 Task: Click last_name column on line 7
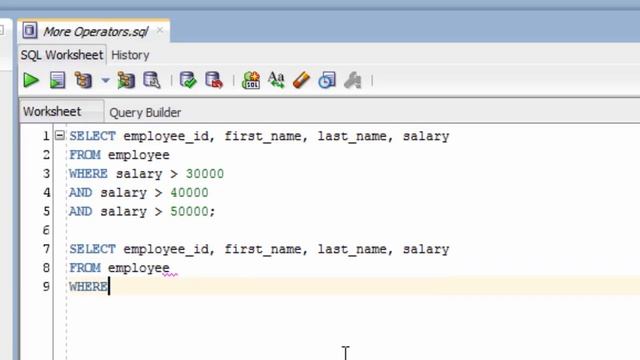coord(352,249)
